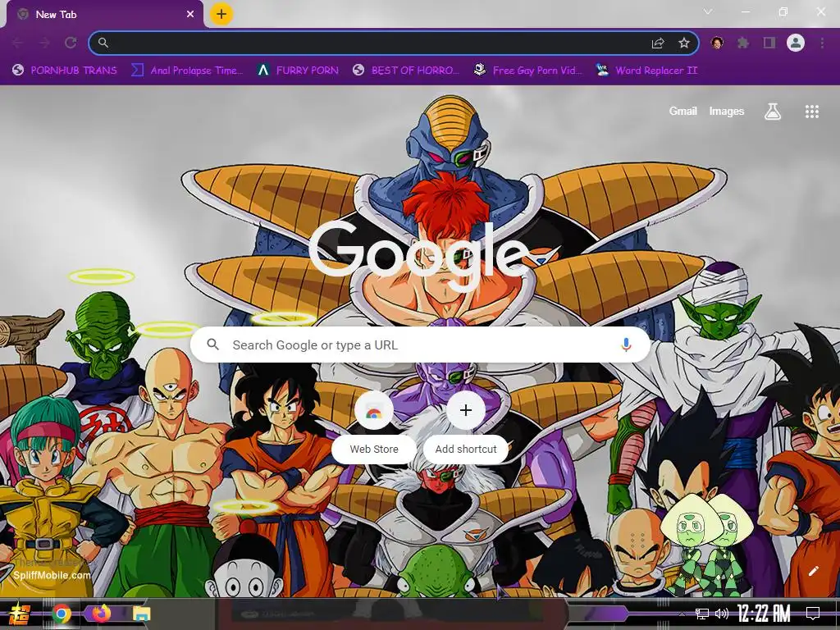Open Chrome from the taskbar
Viewport: 840px width, 630px height.
(x=62, y=614)
